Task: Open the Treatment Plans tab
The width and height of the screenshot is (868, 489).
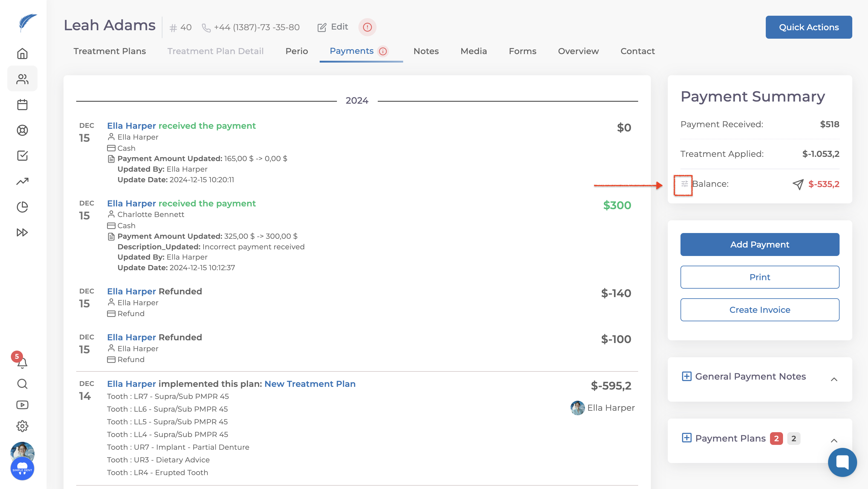Action: point(109,51)
